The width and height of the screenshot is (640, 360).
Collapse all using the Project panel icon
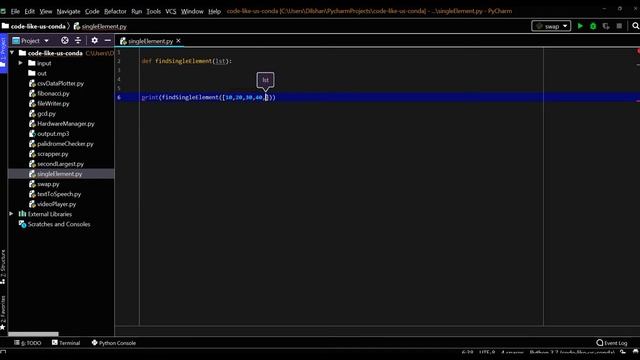click(x=78, y=40)
